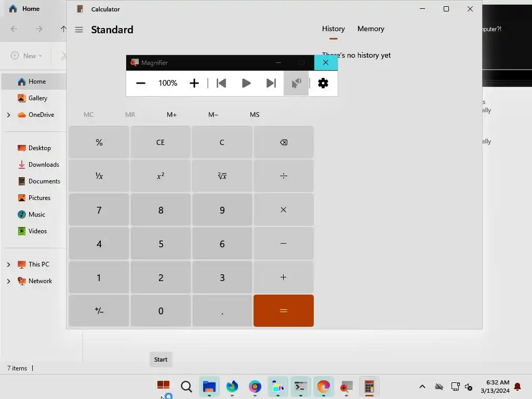Click the number 7 key
The image size is (532, 399).
pyautogui.click(x=99, y=210)
